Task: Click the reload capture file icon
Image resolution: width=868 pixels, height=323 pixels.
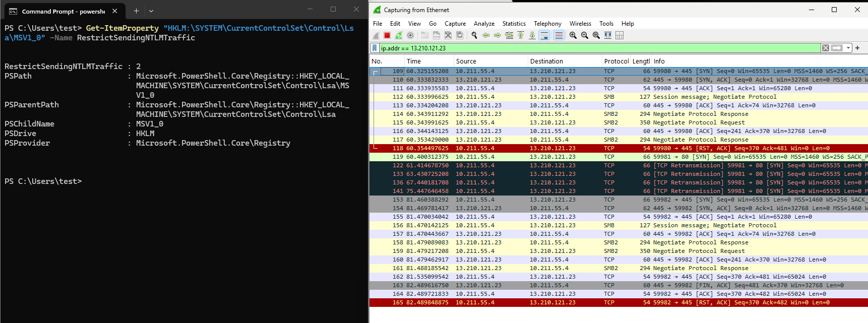Action: 460,35
